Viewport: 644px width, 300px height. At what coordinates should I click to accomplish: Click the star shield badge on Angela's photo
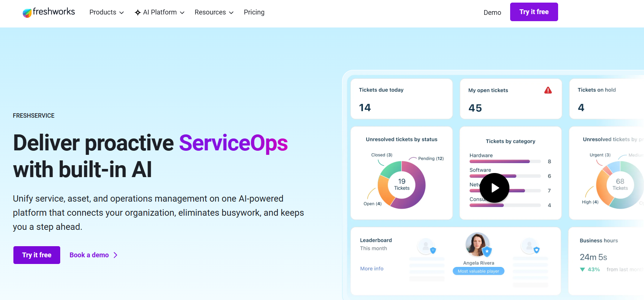487,251
